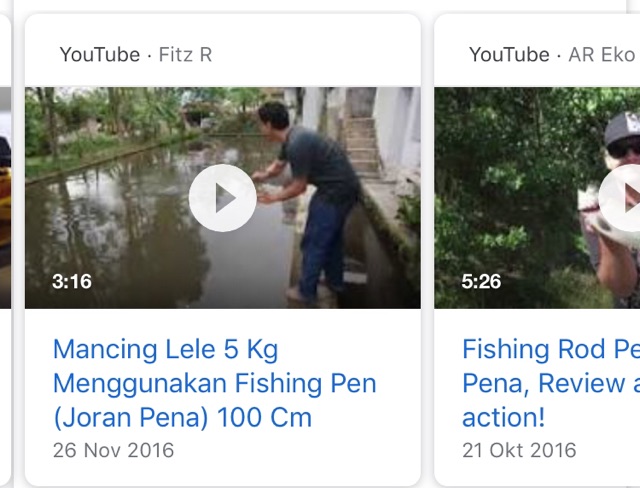Click the 5:26 duration badge
640x488 pixels.
(481, 281)
